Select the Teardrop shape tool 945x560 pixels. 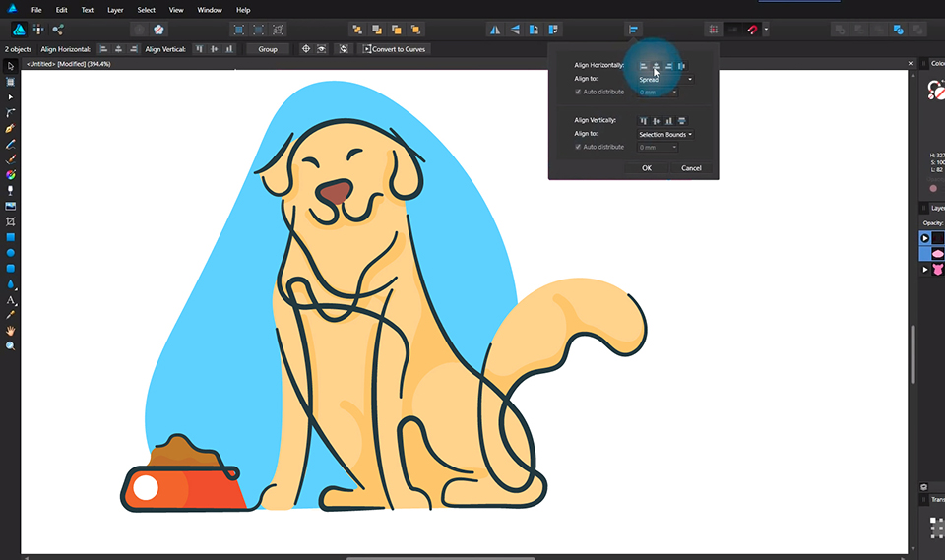(10, 283)
